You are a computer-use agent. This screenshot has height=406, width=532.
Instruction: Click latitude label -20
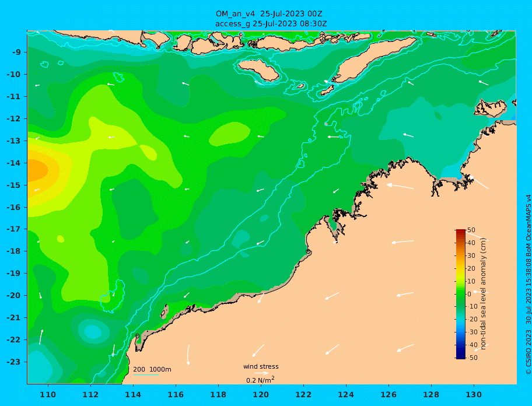point(13,295)
